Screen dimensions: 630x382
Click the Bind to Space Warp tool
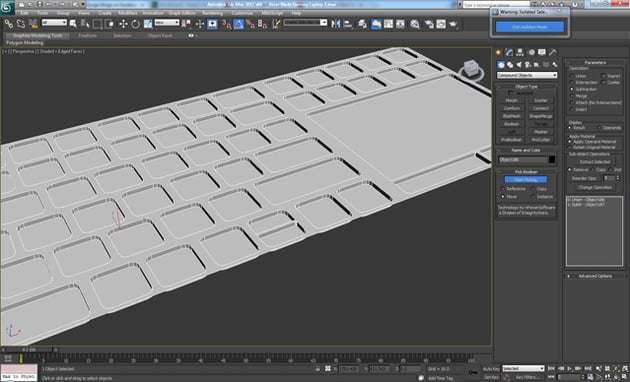[33, 24]
